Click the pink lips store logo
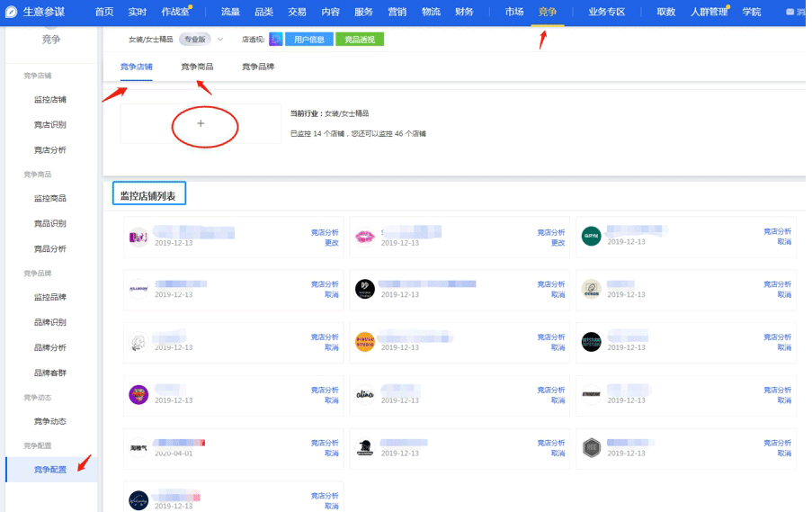 [x=364, y=237]
